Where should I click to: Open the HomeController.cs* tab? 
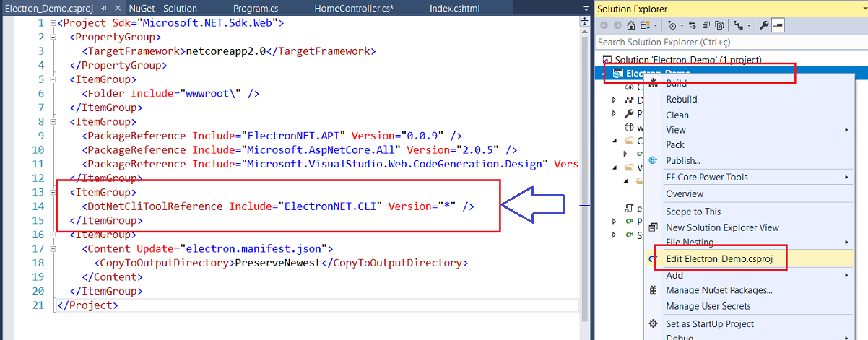tap(353, 8)
